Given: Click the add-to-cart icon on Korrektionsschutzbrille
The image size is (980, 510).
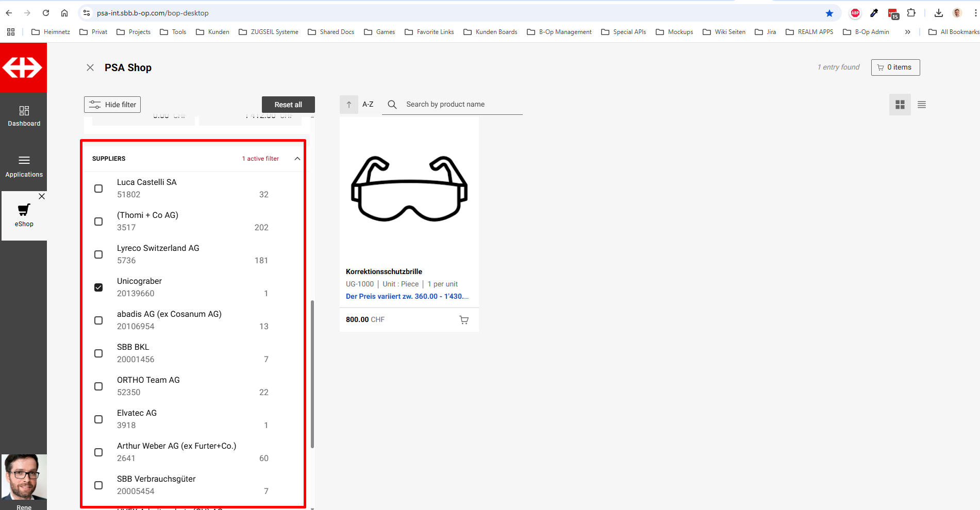Looking at the screenshot, I should 464,320.
